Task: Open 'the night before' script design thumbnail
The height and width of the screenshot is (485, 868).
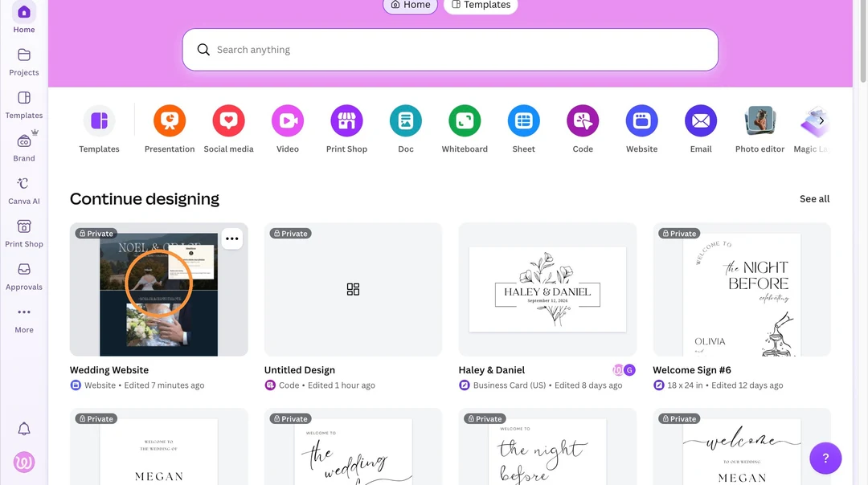Action: pos(547,446)
